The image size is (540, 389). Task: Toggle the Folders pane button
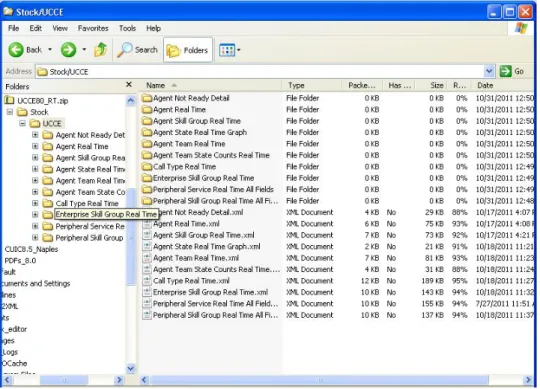188,50
